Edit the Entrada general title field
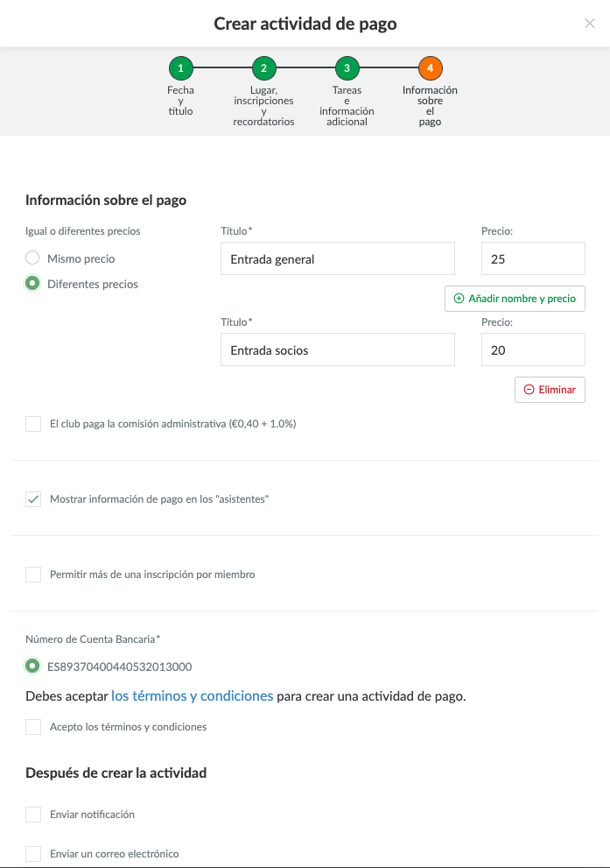610x868 pixels. point(337,259)
